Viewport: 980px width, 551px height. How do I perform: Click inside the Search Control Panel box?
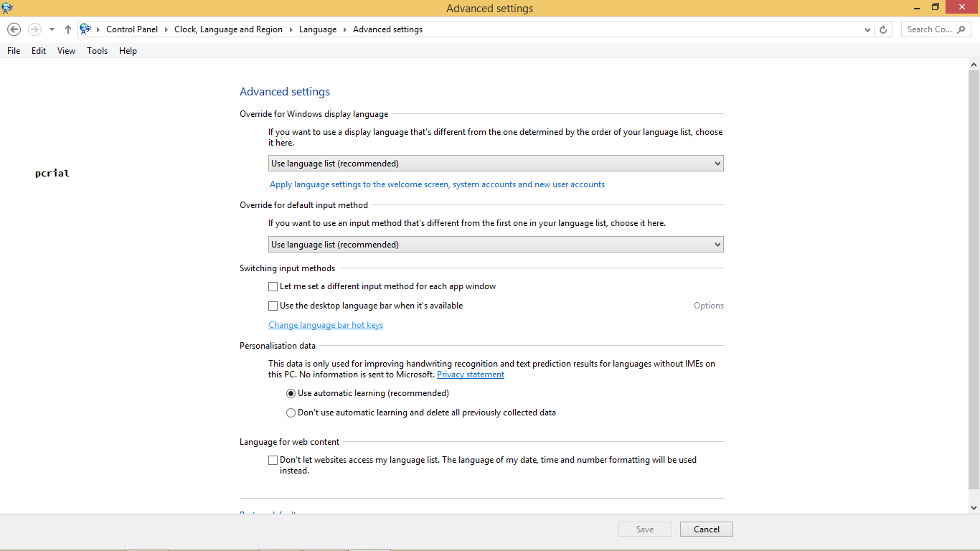coord(929,29)
